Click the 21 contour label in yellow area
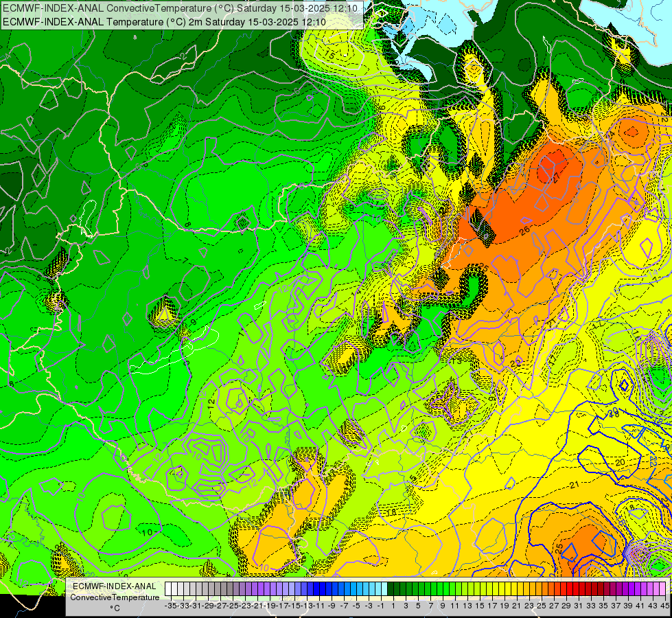The image size is (672, 618). [x=575, y=485]
